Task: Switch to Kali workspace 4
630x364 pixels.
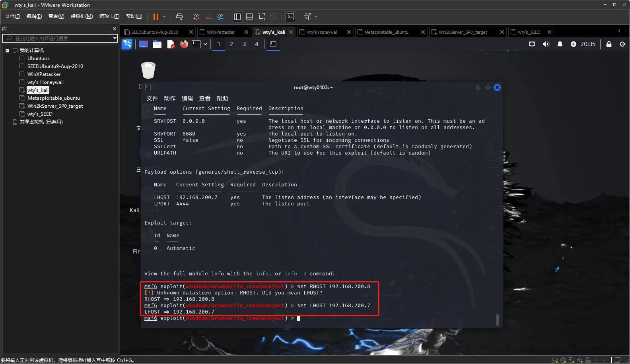Action: [x=257, y=44]
